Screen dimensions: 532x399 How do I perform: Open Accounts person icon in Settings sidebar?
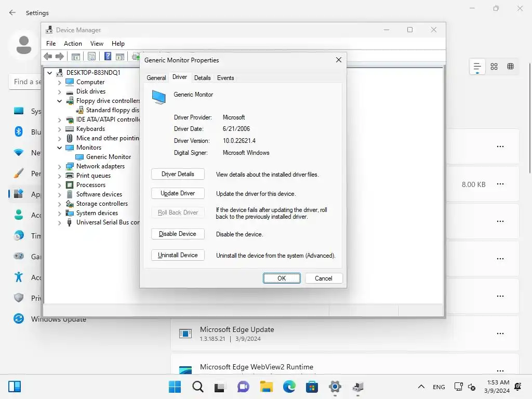tap(19, 215)
